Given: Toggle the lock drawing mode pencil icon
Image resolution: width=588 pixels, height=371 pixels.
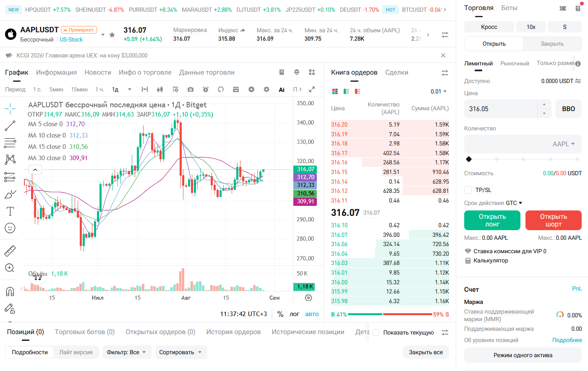Looking at the screenshot, I should click(10, 309).
